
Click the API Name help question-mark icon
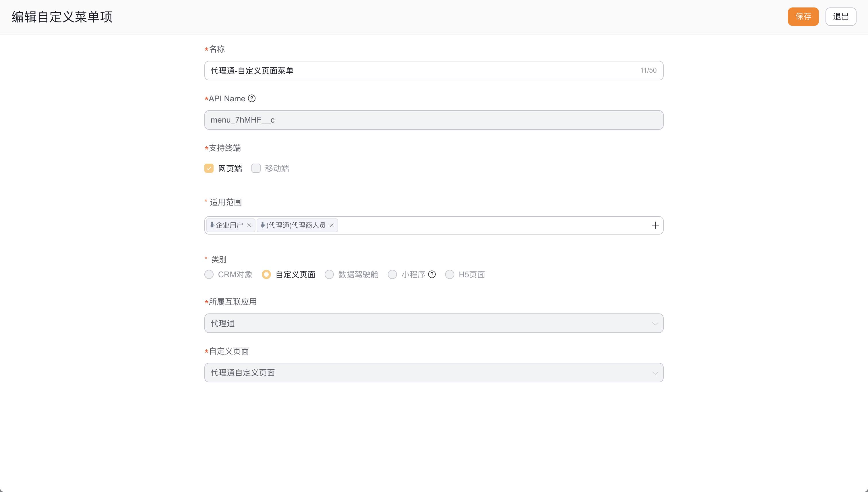click(x=252, y=98)
